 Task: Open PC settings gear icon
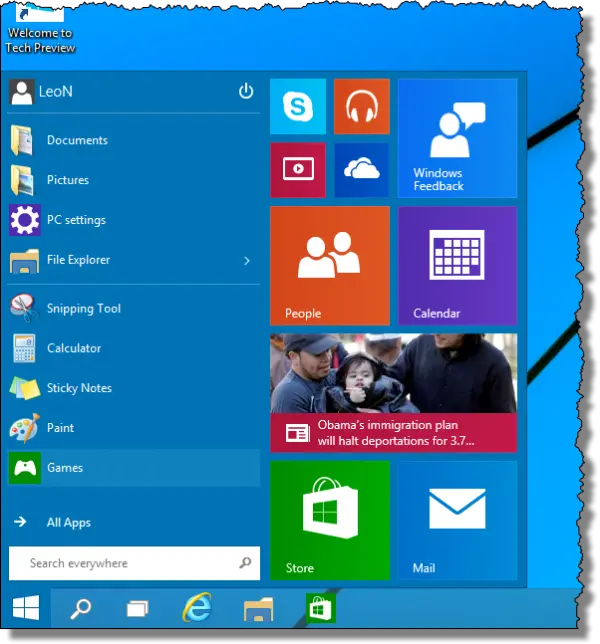coord(25,220)
